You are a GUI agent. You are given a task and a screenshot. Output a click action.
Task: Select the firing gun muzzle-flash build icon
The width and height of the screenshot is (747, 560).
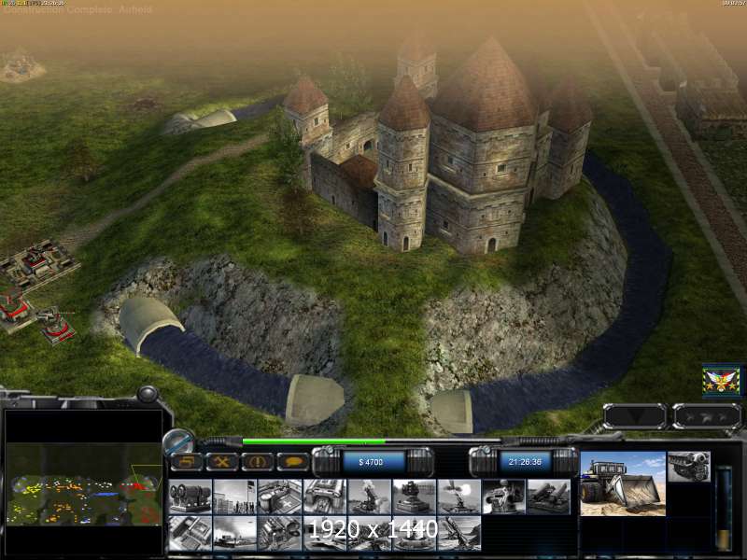(458, 497)
